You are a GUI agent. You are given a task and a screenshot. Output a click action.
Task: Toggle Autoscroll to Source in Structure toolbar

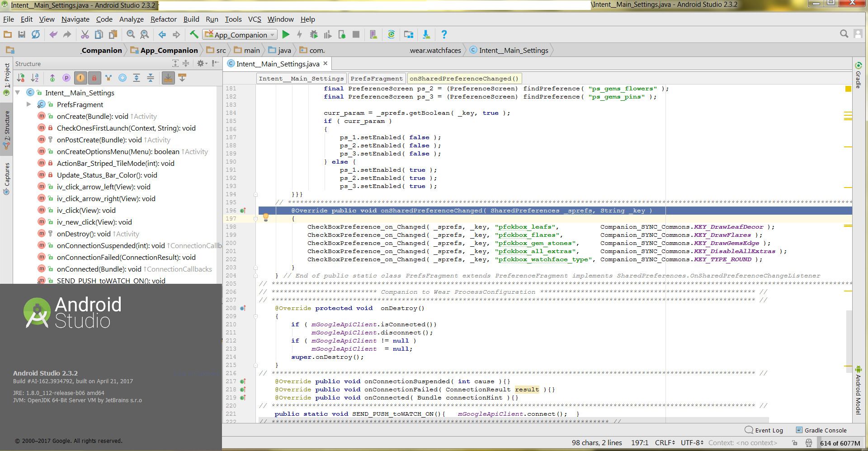tap(168, 78)
